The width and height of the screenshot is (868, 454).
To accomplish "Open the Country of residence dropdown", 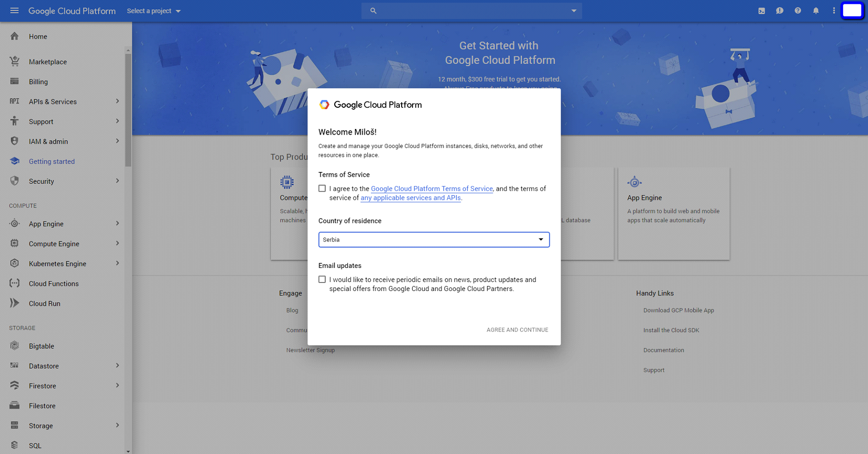I will [x=433, y=240].
